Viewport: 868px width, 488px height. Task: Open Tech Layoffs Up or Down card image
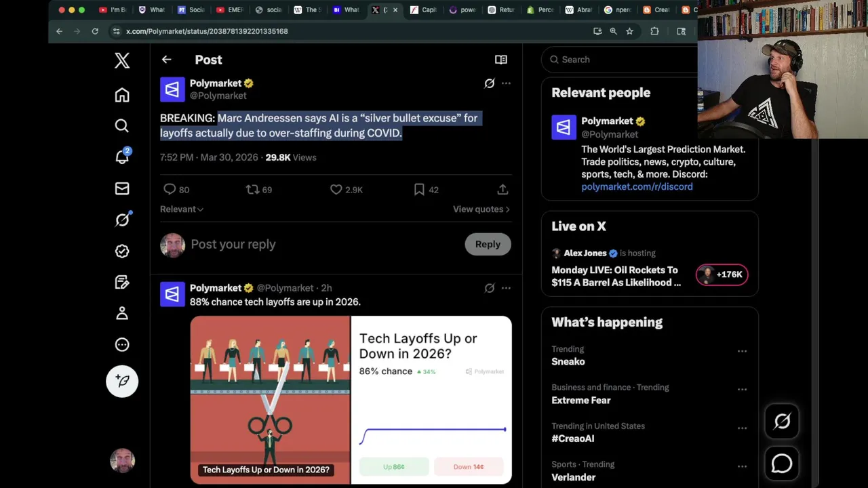coord(270,400)
